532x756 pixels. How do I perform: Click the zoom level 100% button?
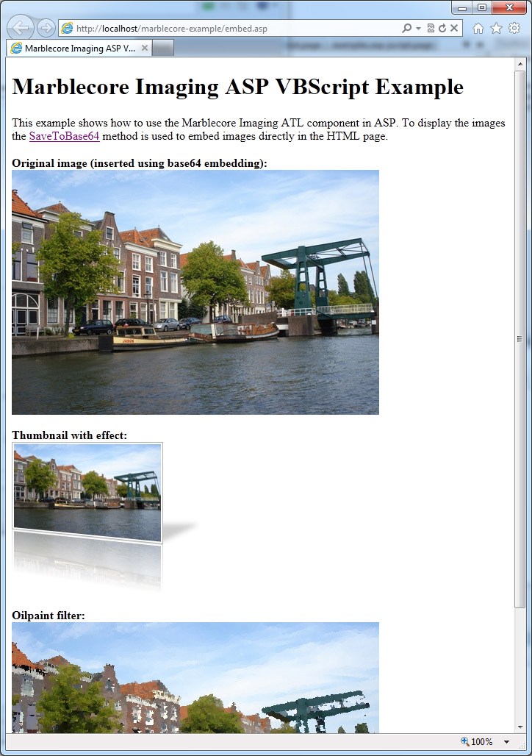pos(477,741)
